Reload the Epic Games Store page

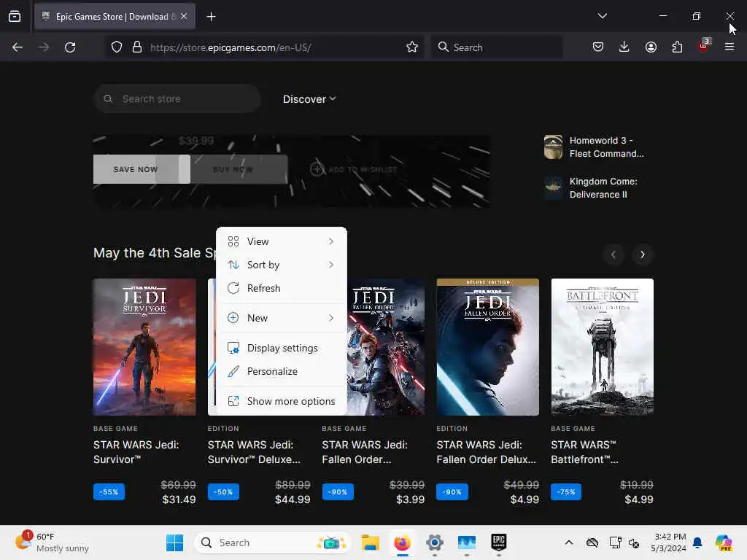click(x=70, y=47)
